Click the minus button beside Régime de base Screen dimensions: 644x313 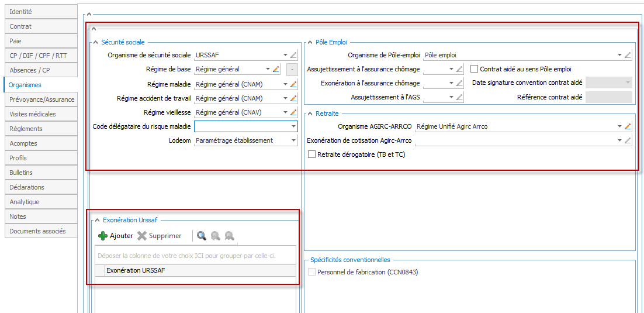point(292,70)
